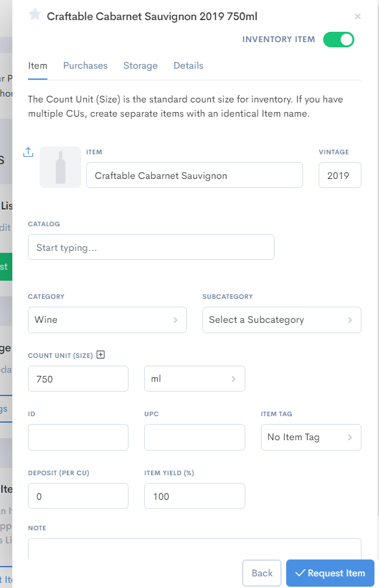Click the bottle thumbnail image
The height and width of the screenshot is (588, 379).
[x=60, y=166]
